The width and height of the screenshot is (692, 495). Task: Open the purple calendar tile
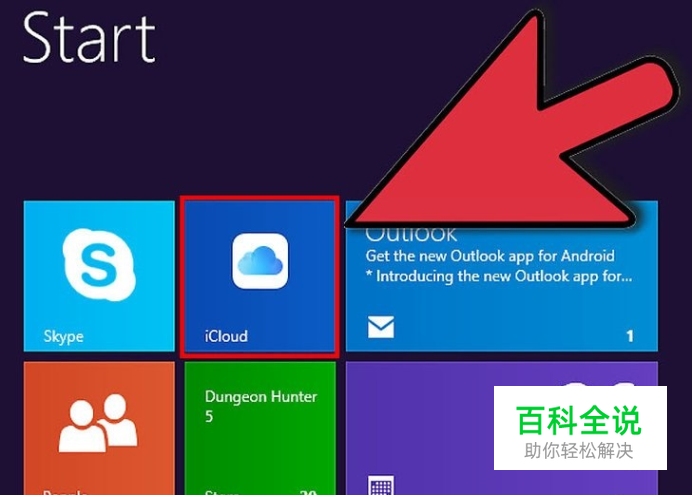pyautogui.click(x=502, y=428)
